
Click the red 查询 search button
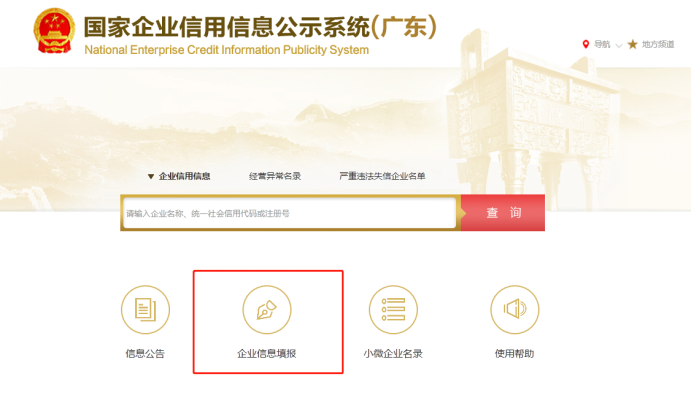click(x=503, y=213)
